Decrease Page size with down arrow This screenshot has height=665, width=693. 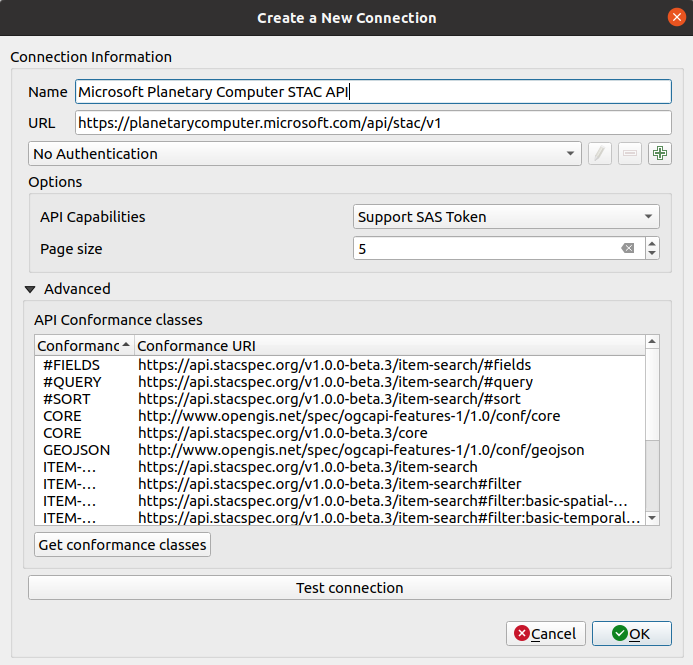[x=652, y=254]
